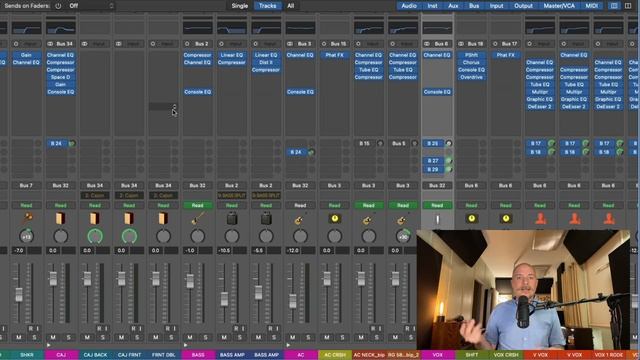Click the send knob next to B 5
Viewport: 640px width, 360px height.
coord(415,143)
